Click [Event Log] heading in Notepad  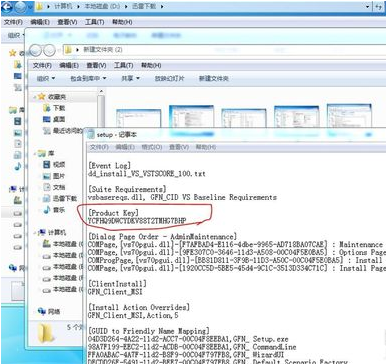click(110, 166)
